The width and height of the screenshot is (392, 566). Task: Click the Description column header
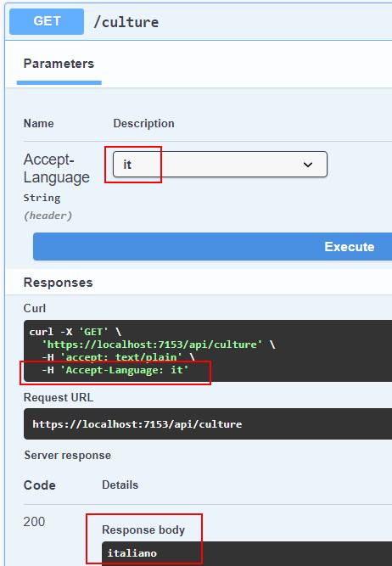[x=143, y=123]
